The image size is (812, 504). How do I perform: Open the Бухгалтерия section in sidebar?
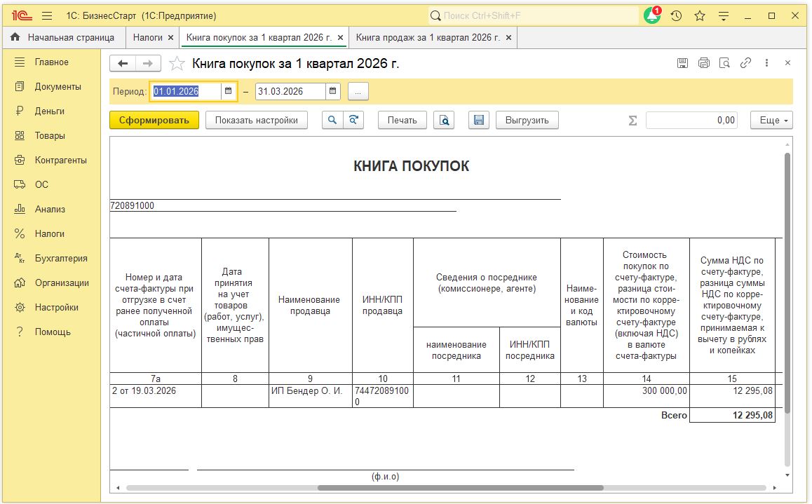[61, 258]
